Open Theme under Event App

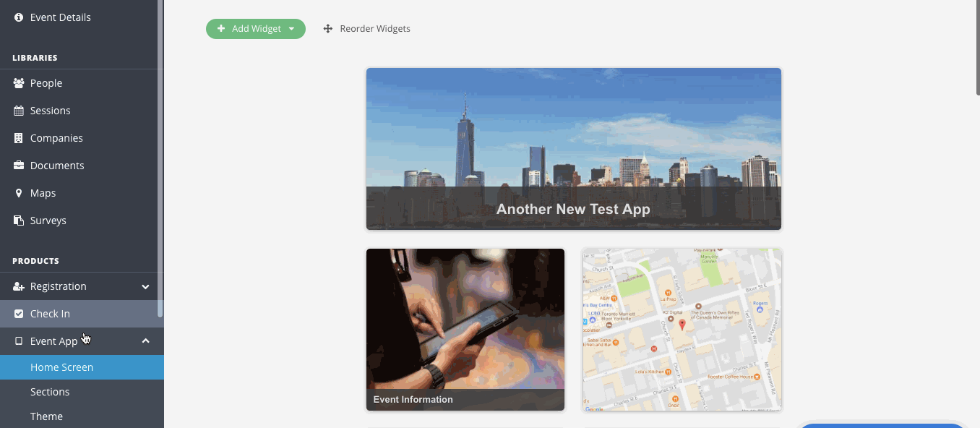(82, 416)
